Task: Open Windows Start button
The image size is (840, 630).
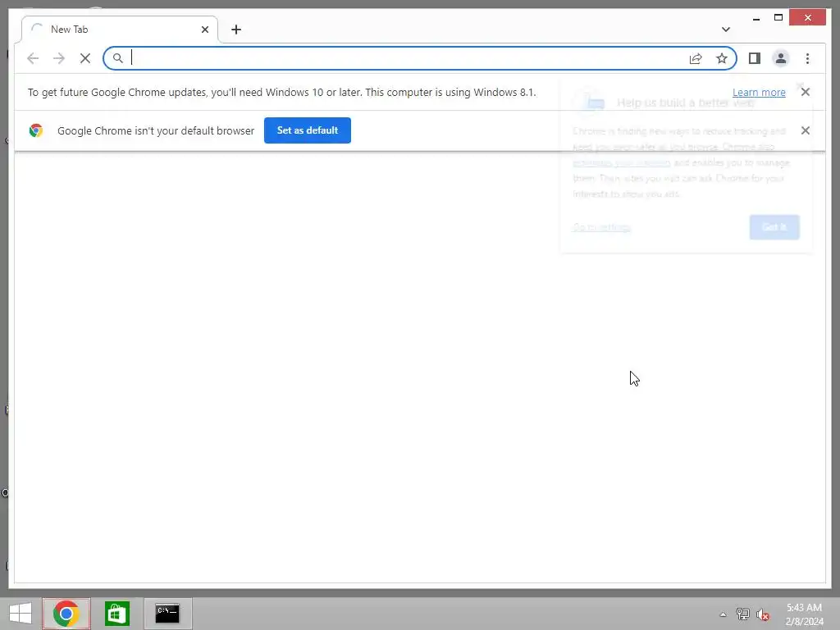Action: 21,614
